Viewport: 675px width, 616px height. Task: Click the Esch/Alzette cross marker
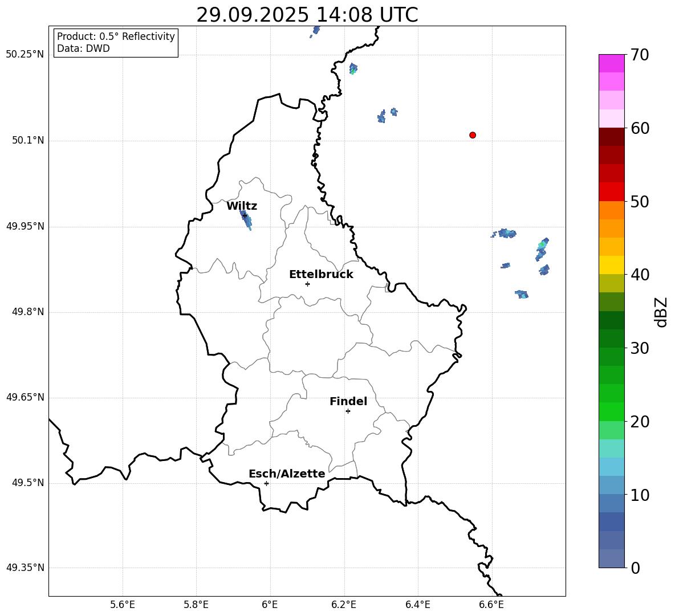[x=266, y=483]
